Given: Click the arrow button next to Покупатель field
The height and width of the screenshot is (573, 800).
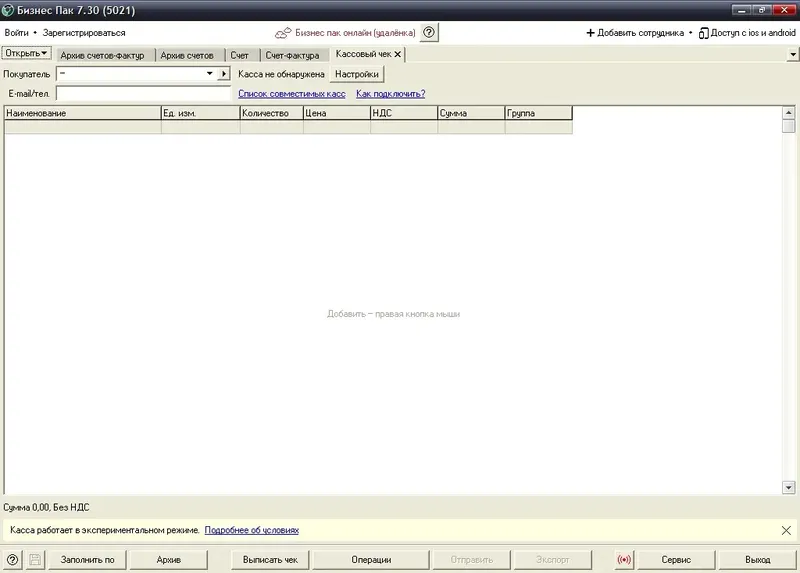Looking at the screenshot, I should point(223,74).
